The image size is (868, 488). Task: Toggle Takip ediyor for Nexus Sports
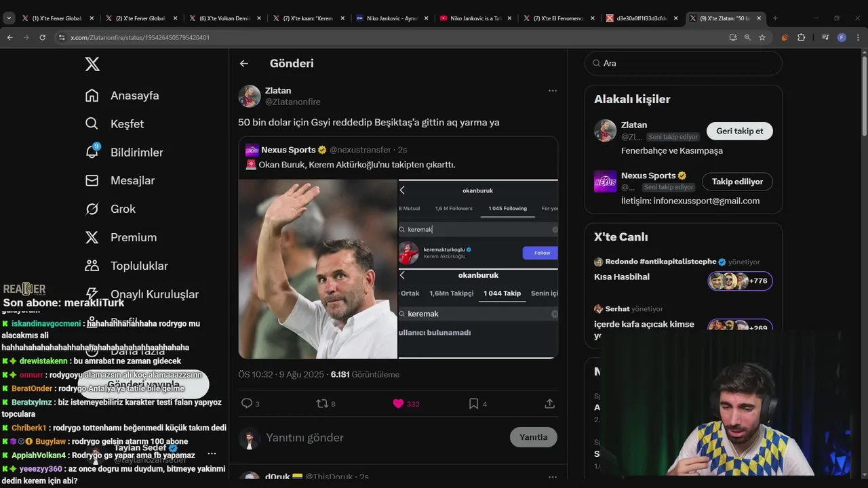[737, 182]
